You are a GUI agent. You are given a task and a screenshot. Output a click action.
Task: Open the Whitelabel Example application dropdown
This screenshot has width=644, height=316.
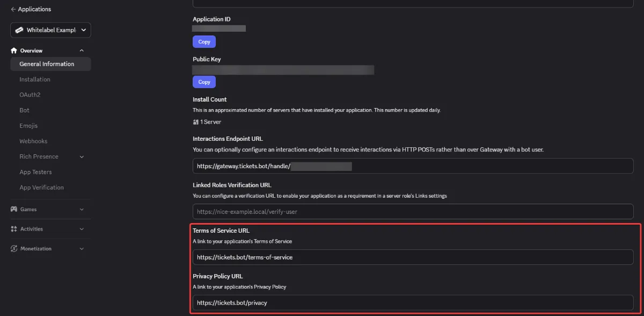coord(50,30)
